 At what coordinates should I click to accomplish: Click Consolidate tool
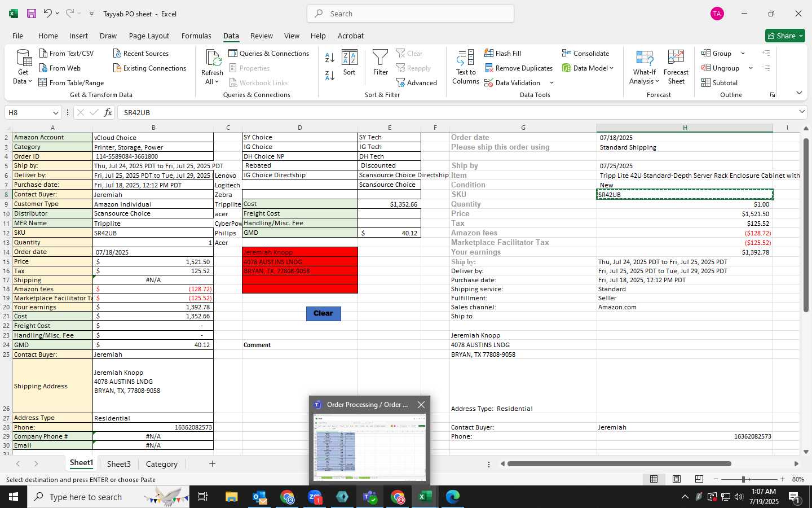(x=585, y=54)
